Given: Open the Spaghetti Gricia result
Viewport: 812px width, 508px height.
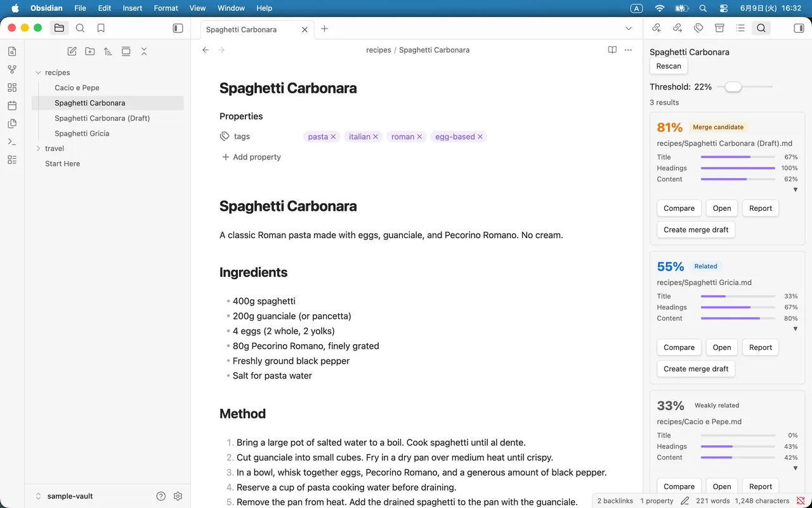Looking at the screenshot, I should click(x=722, y=347).
